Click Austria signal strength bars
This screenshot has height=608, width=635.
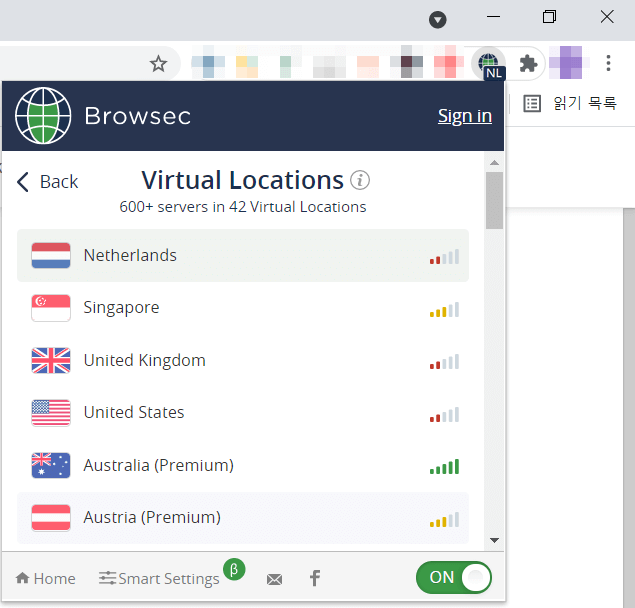(x=444, y=519)
